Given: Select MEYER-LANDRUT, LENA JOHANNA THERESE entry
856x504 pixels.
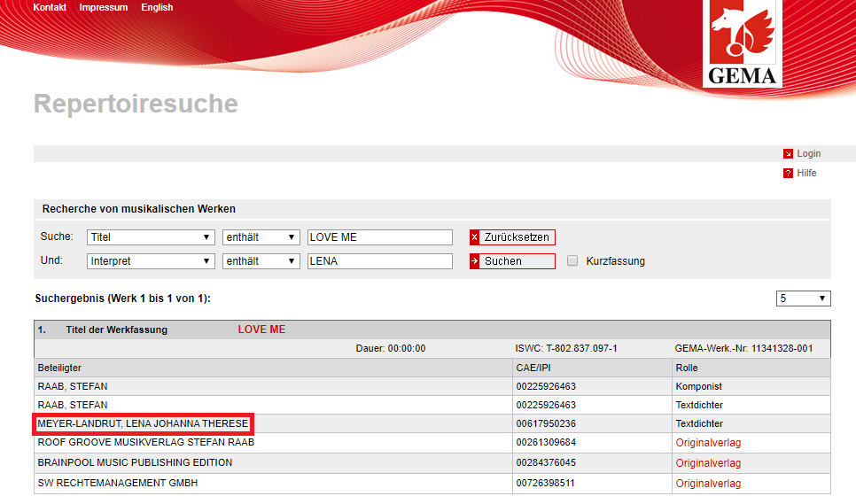Looking at the screenshot, I should 143,423.
